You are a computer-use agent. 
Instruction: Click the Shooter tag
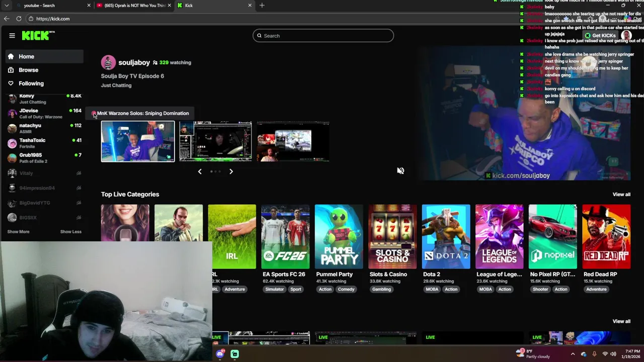click(540, 290)
